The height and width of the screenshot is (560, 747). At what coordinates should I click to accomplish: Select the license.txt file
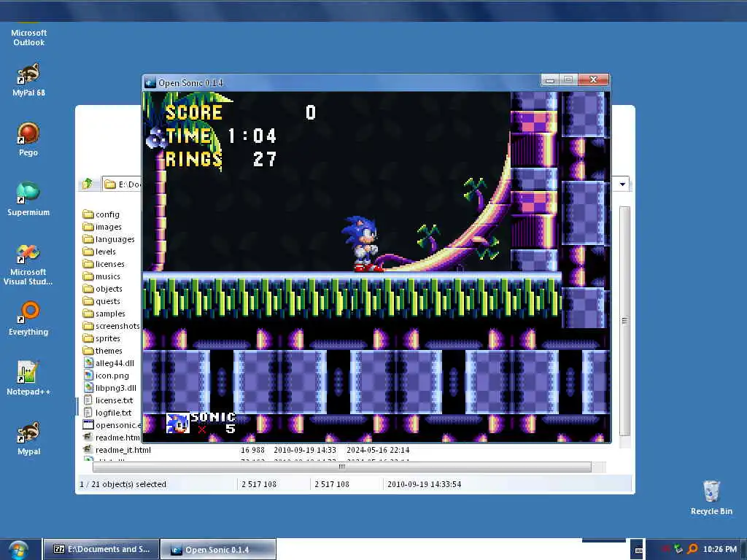click(108, 400)
